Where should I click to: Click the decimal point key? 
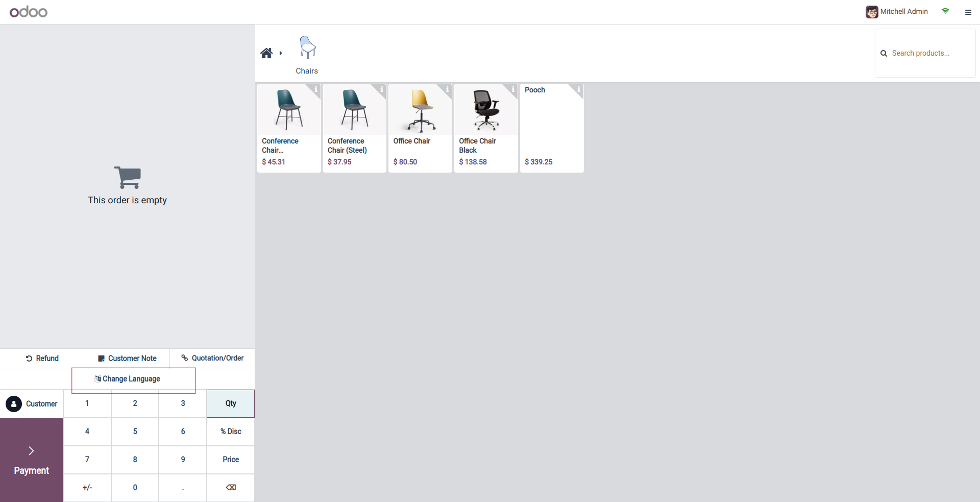pyautogui.click(x=183, y=488)
